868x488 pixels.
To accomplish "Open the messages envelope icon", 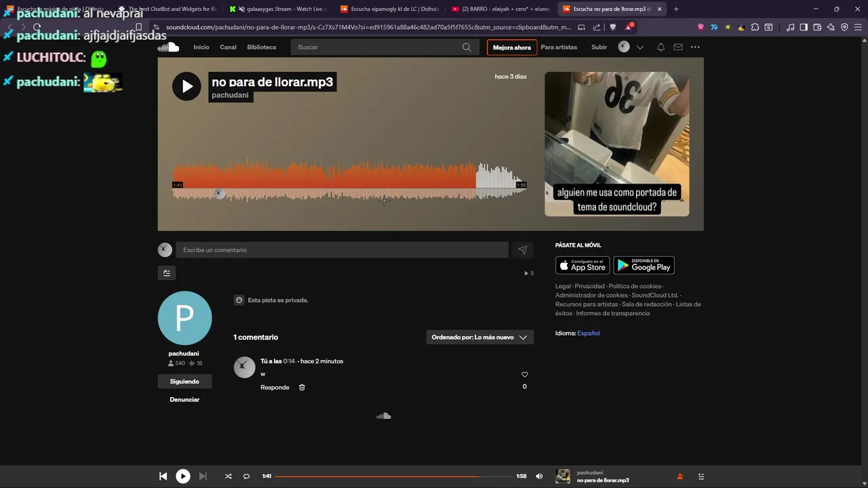I will (678, 47).
